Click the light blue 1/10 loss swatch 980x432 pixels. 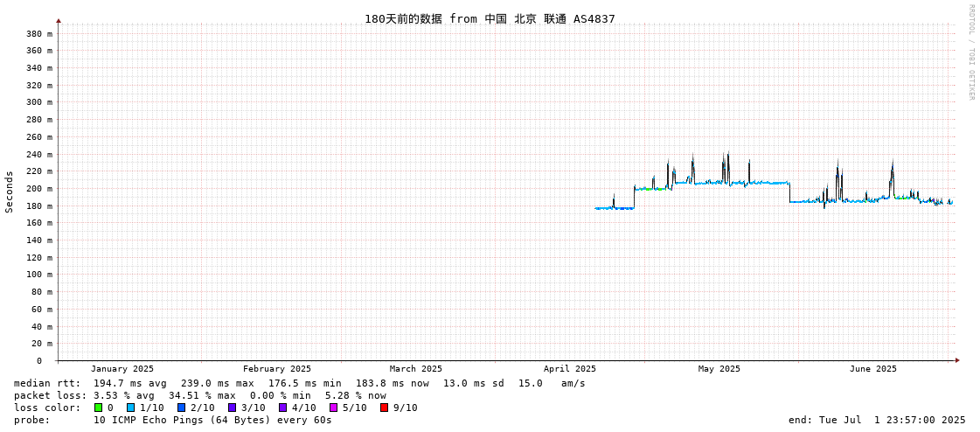click(x=130, y=408)
